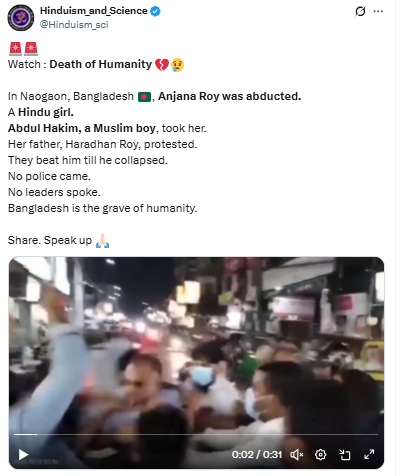
Task: Open the three-dot more options menu
Action: [378, 11]
